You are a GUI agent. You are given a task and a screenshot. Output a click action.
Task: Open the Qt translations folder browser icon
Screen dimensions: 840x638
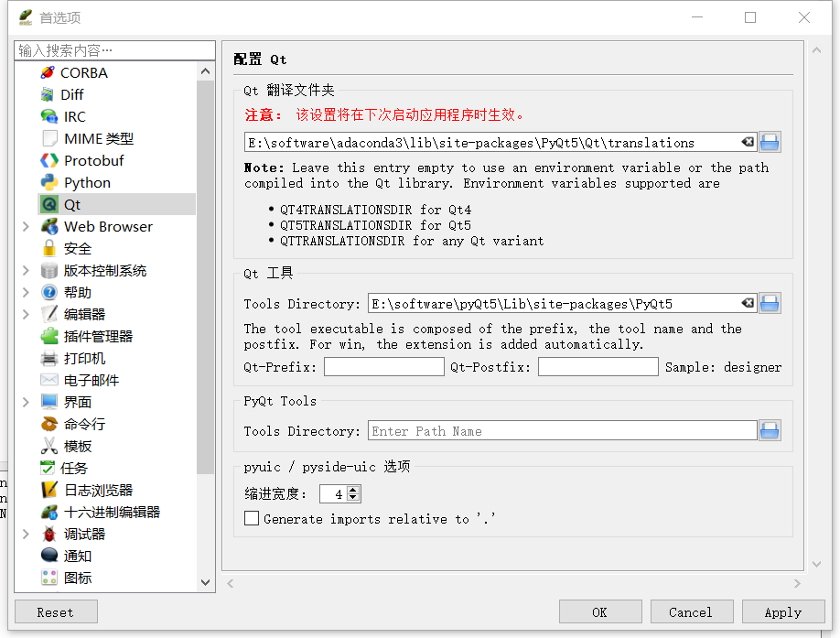click(769, 142)
